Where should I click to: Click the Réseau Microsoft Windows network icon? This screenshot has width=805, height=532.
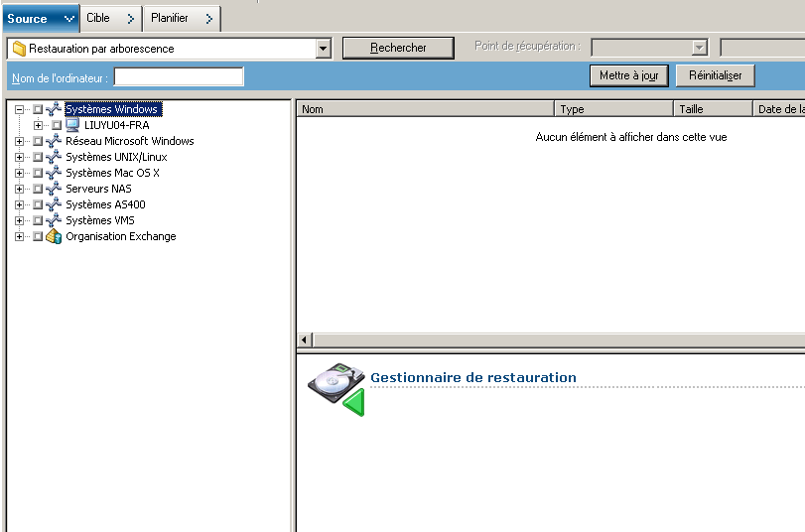pyautogui.click(x=54, y=141)
